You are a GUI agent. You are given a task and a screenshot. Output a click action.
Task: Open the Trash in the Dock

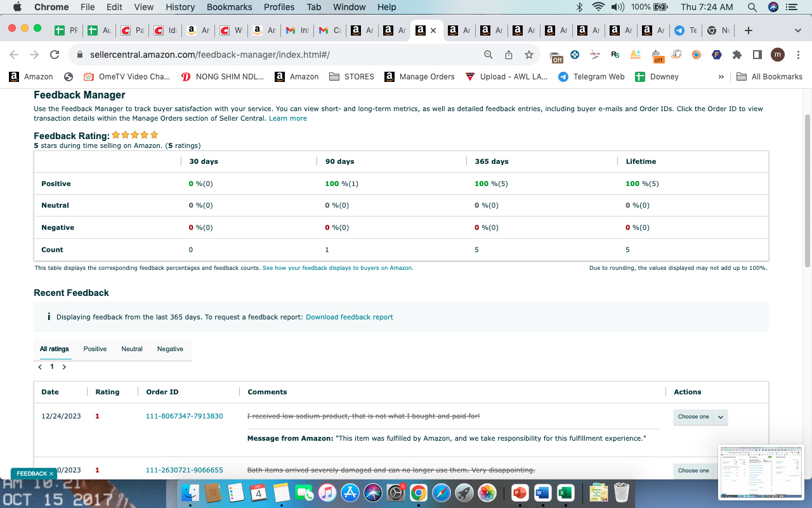(622, 493)
